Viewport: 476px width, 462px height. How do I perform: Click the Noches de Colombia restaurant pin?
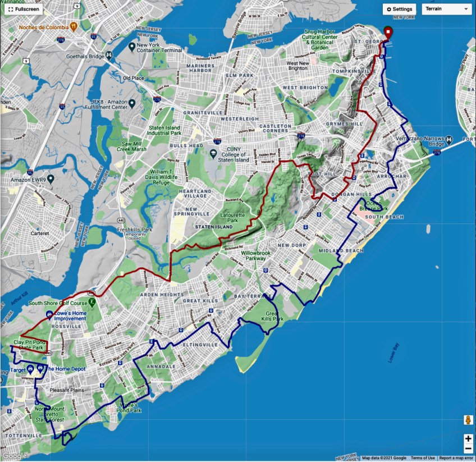click(x=74, y=26)
